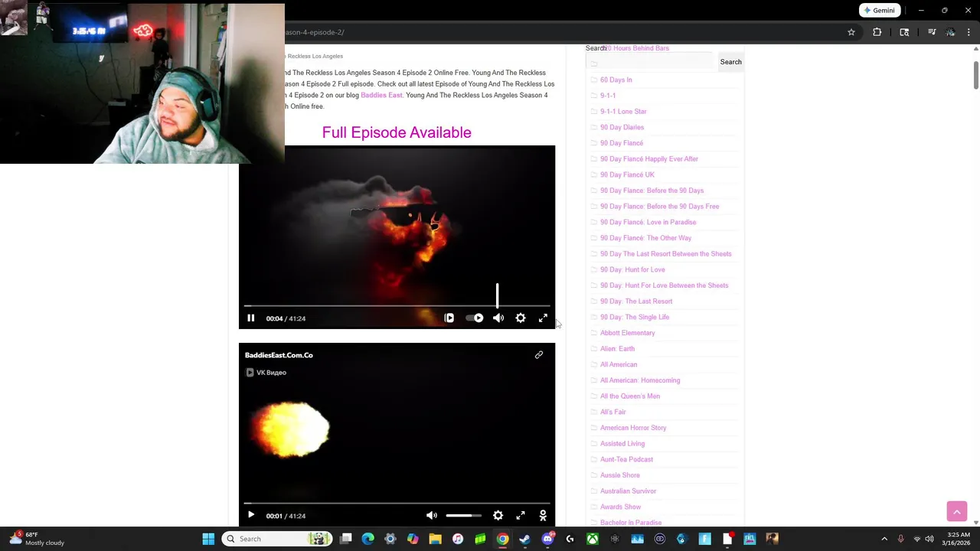Open 90 Day Fiancé UK category
Viewport: 980px width, 551px height.
[627, 174]
